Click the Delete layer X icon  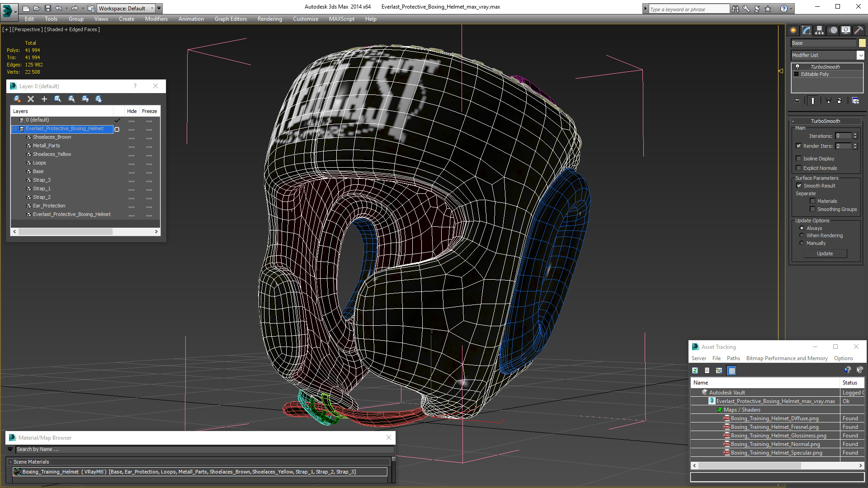[31, 99]
